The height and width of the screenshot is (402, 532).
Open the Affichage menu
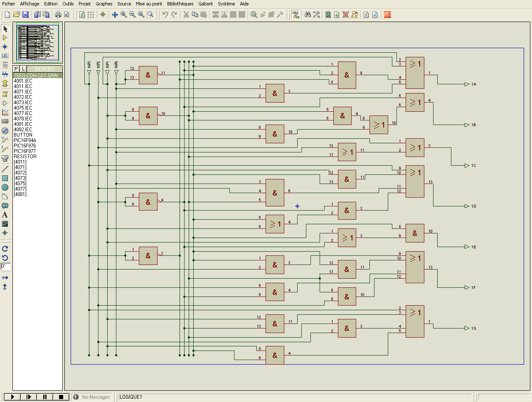click(30, 4)
